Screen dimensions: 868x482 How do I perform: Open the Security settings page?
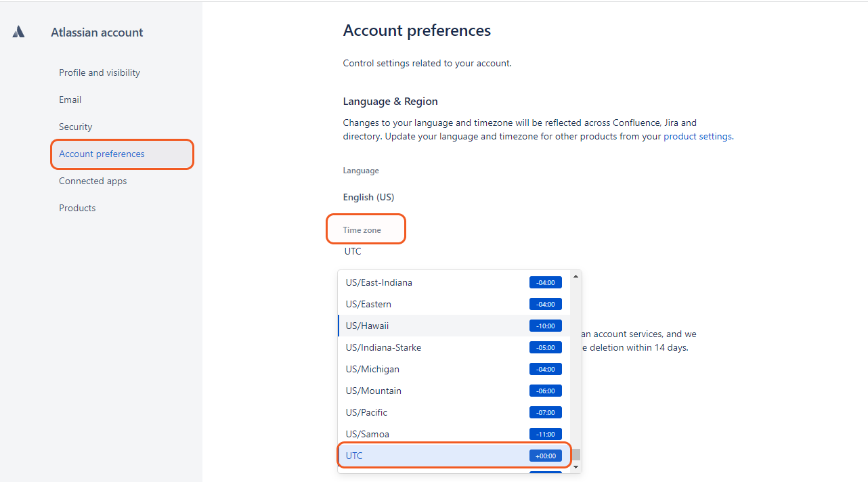75,127
